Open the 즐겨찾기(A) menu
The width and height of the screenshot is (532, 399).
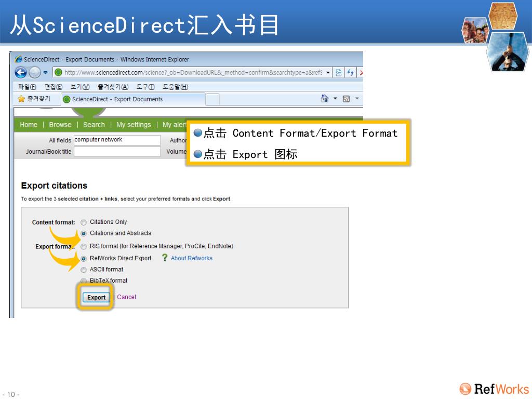(113, 87)
